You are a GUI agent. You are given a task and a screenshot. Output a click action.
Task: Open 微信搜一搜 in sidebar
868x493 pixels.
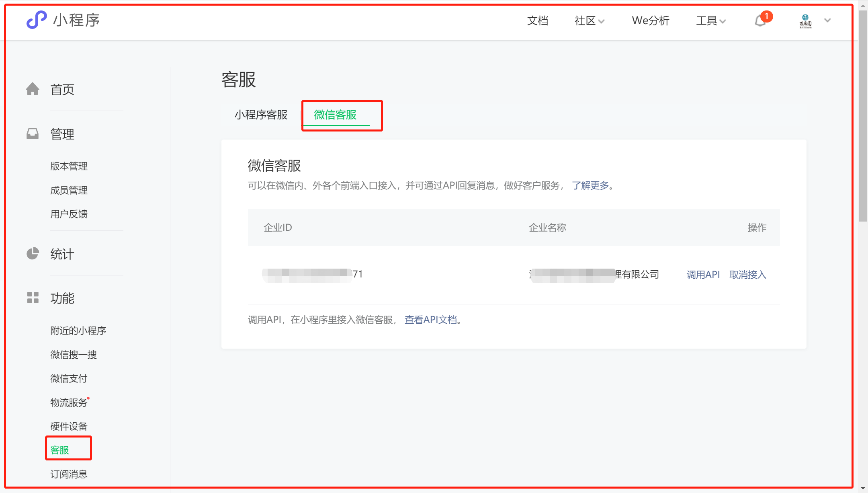click(74, 355)
